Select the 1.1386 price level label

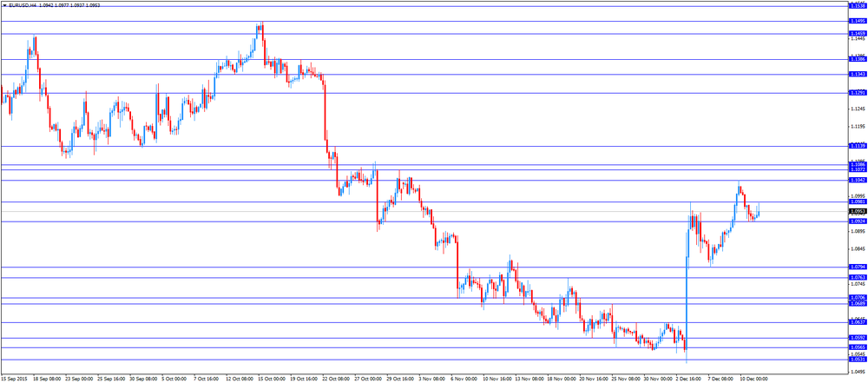858,59
